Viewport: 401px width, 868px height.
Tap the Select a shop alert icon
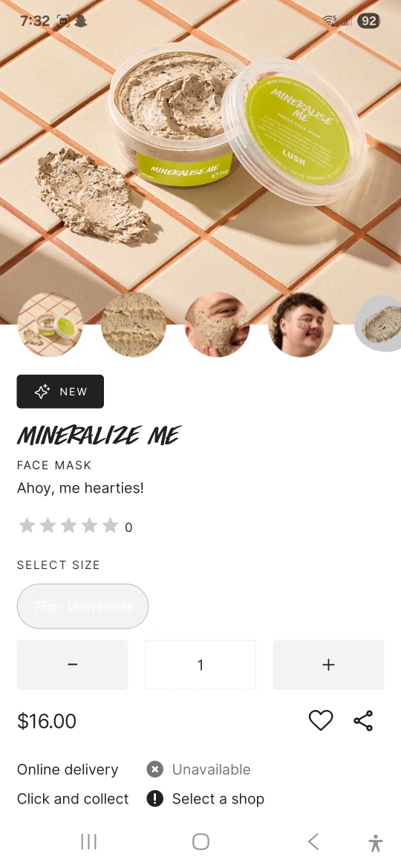[155, 799]
